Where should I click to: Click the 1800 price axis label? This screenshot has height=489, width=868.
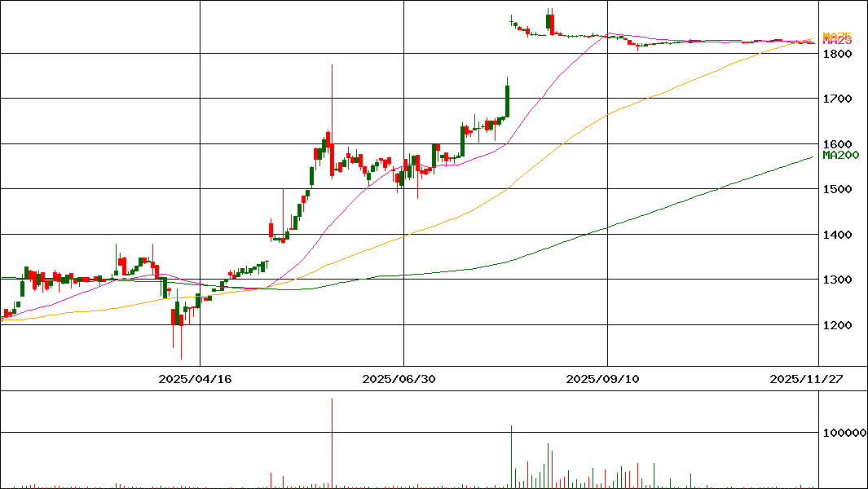pyautogui.click(x=837, y=54)
